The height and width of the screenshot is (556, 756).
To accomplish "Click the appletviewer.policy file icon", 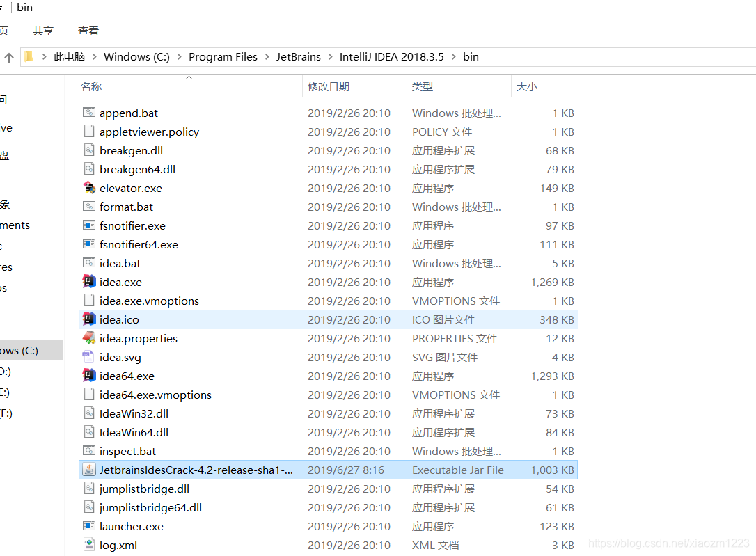I will coord(88,132).
